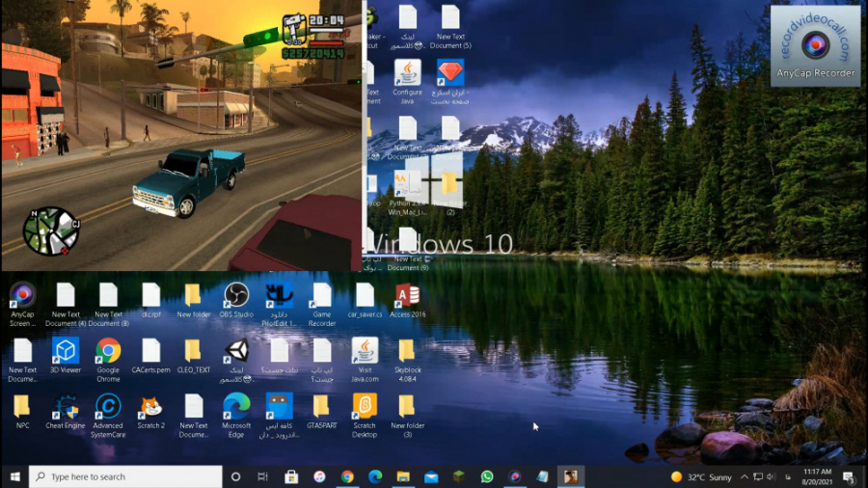Image resolution: width=868 pixels, height=488 pixels.
Task: Switch to Chrome on the taskbar
Action: click(347, 476)
